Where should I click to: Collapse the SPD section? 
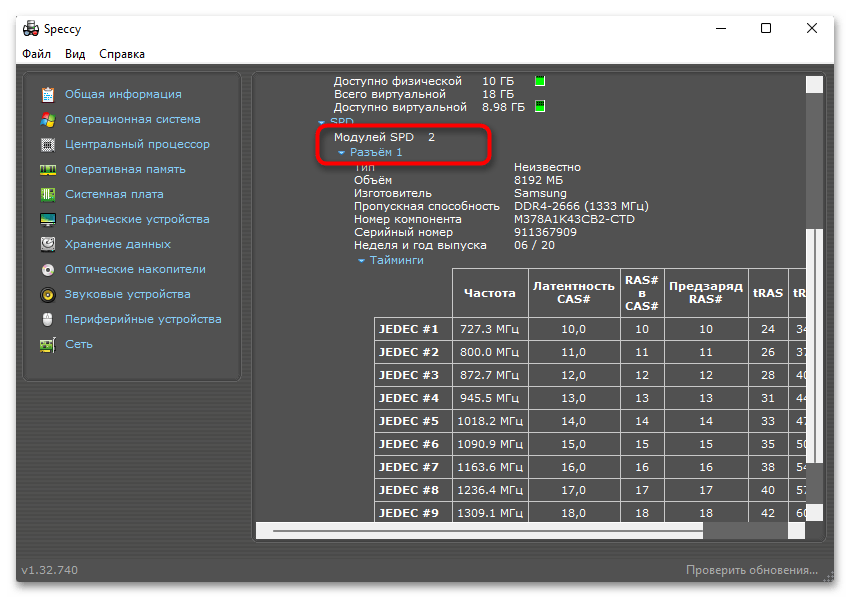tap(322, 121)
